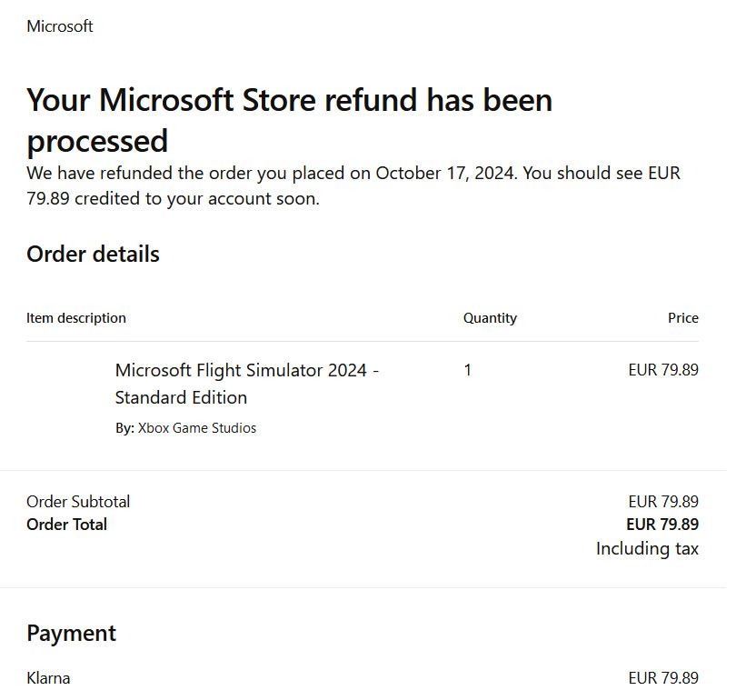
Task: Click the Order details heading
Action: [93, 254]
